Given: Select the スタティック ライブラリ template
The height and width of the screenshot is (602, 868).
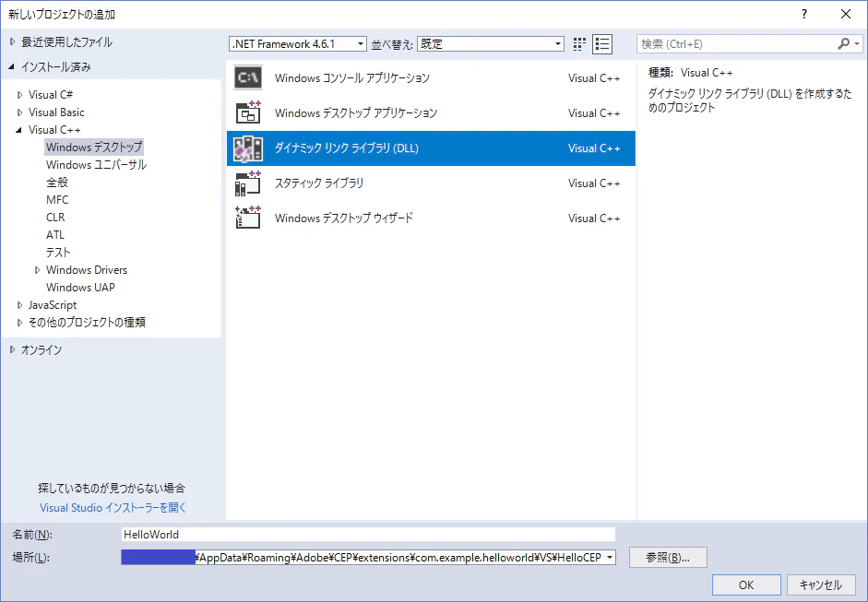Looking at the screenshot, I should point(431,183).
